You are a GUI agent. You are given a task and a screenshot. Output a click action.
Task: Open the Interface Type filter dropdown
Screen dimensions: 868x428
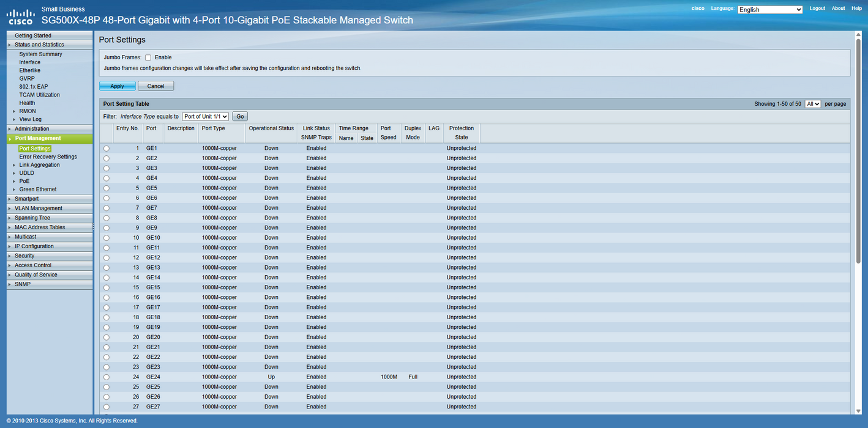(206, 116)
